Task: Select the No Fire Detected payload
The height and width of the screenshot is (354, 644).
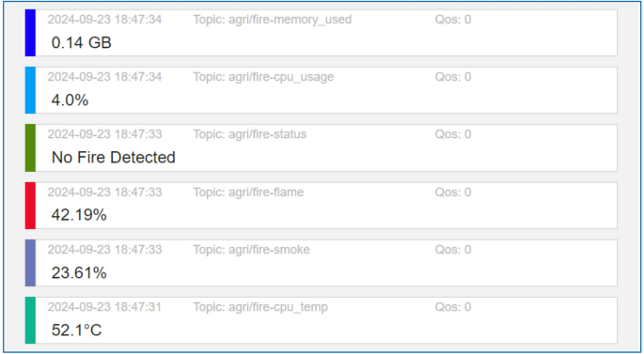Action: tap(114, 158)
